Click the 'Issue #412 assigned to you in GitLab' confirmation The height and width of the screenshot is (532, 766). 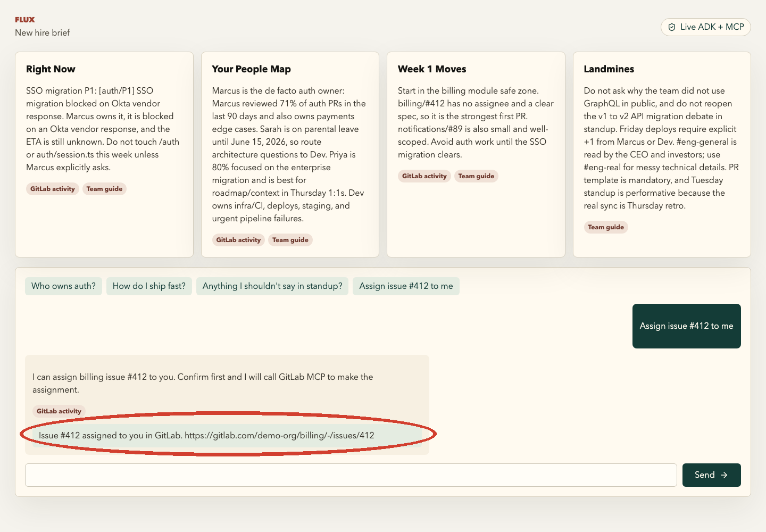pos(227,435)
